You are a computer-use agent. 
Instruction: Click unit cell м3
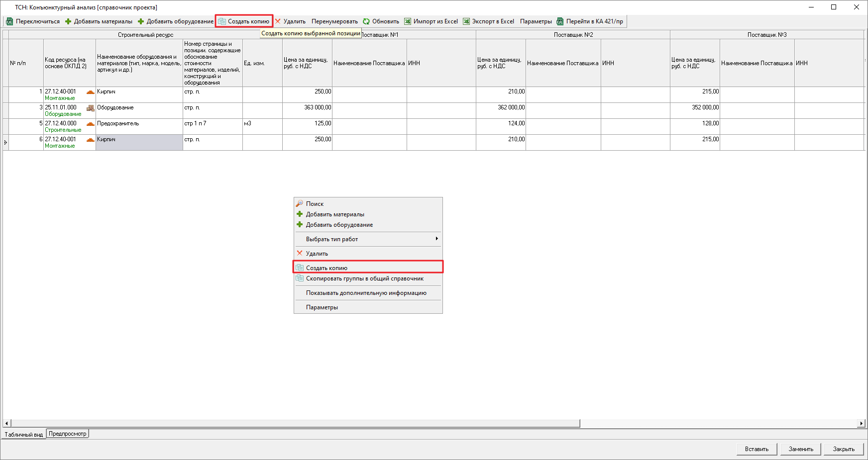262,126
